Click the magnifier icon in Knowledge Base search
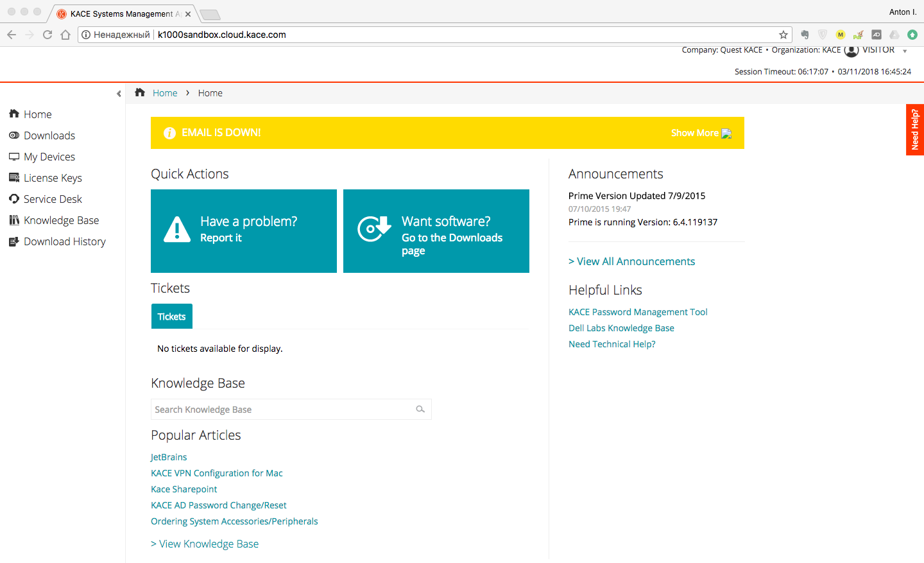 [x=420, y=409]
